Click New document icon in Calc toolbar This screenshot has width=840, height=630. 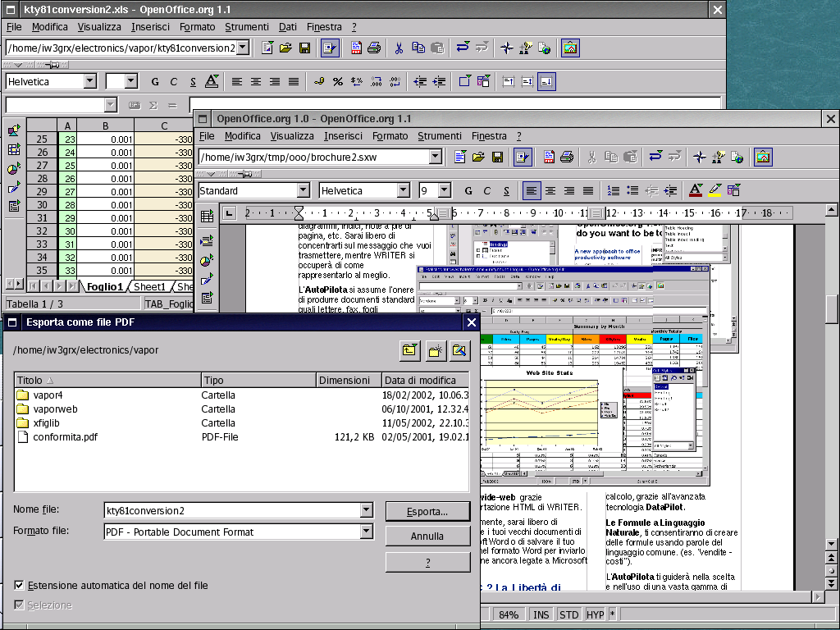point(267,48)
